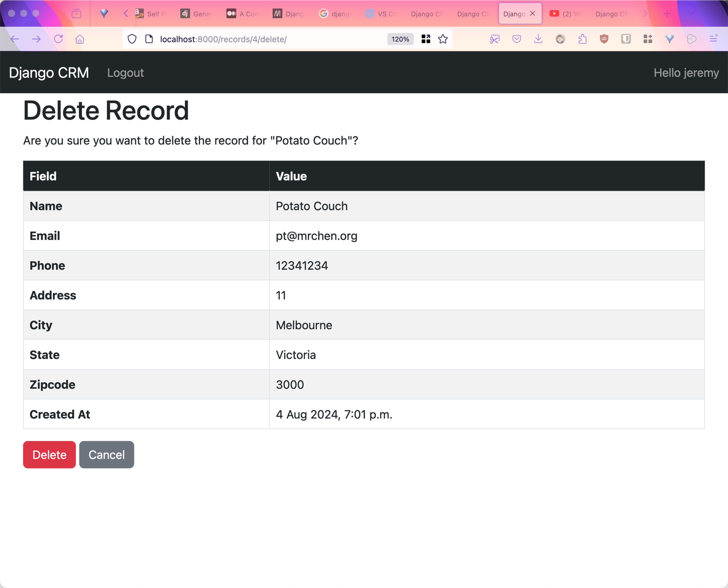Image resolution: width=728 pixels, height=588 pixels.
Task: Reset the 120% zoom level badge
Action: (400, 39)
